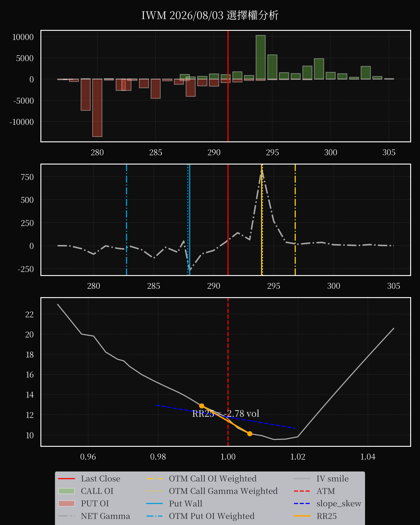
Task: Click the solid blue Put Wall line
Action: click(x=189, y=220)
